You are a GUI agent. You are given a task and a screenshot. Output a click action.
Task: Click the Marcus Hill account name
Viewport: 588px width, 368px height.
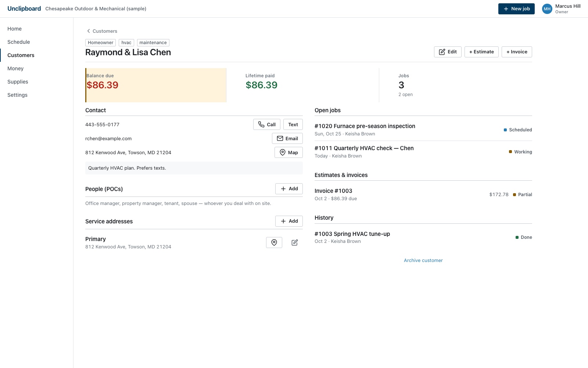pyautogui.click(x=568, y=6)
